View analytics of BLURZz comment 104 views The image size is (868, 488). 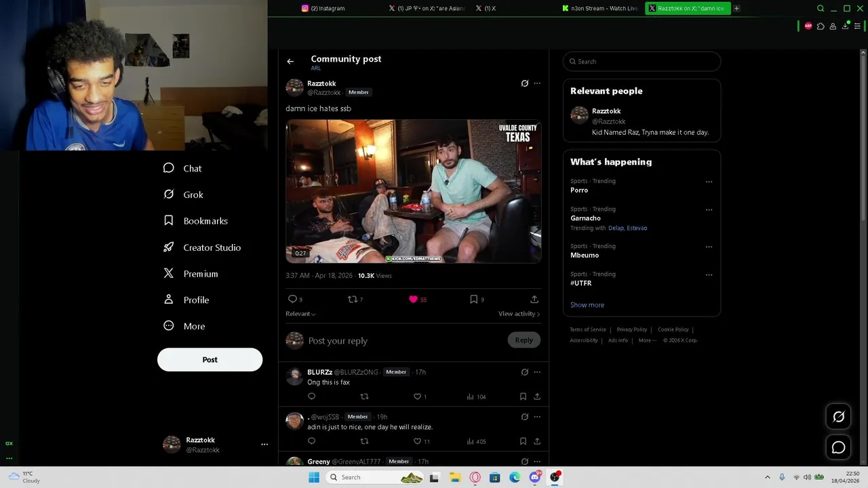[x=476, y=396]
